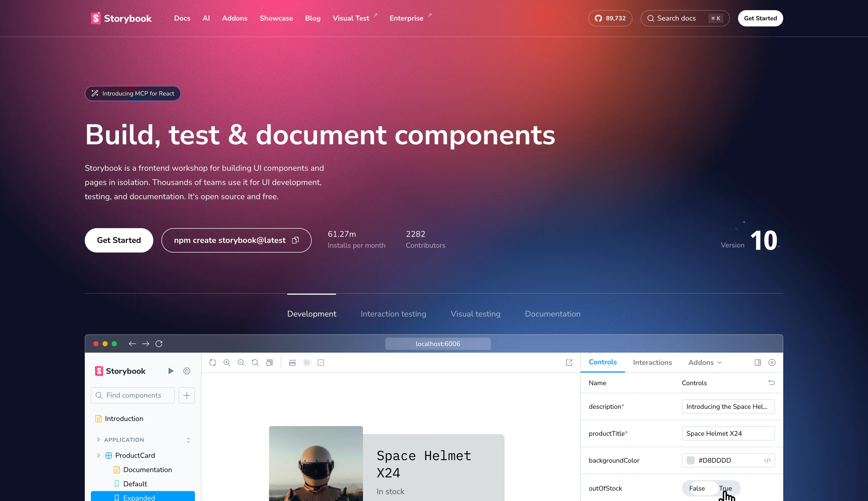Collapse the APPLICATION section
The image size is (868, 501).
pyautogui.click(x=98, y=440)
